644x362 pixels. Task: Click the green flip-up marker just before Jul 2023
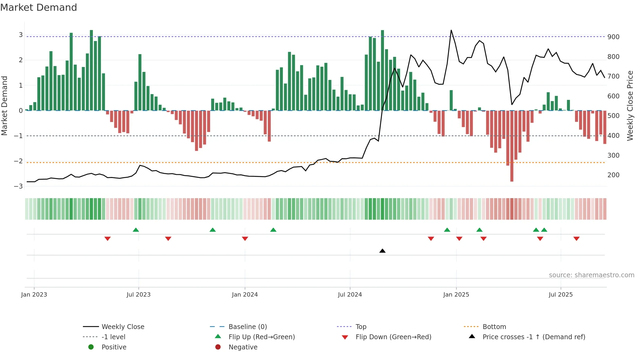coord(136,230)
